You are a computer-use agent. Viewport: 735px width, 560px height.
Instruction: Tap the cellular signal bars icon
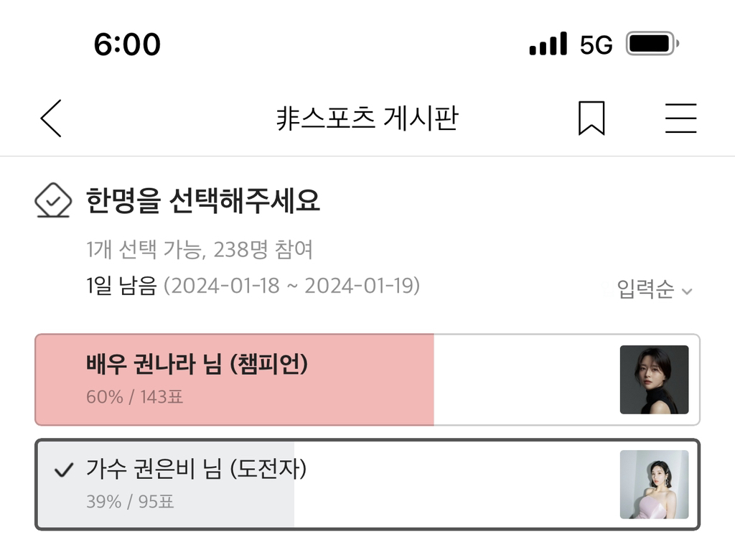[548, 45]
